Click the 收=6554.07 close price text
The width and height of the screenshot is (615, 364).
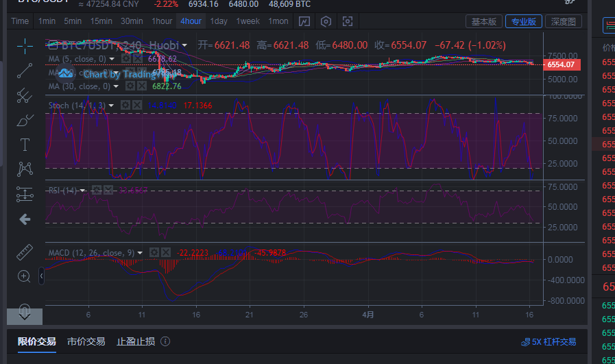[x=400, y=45]
